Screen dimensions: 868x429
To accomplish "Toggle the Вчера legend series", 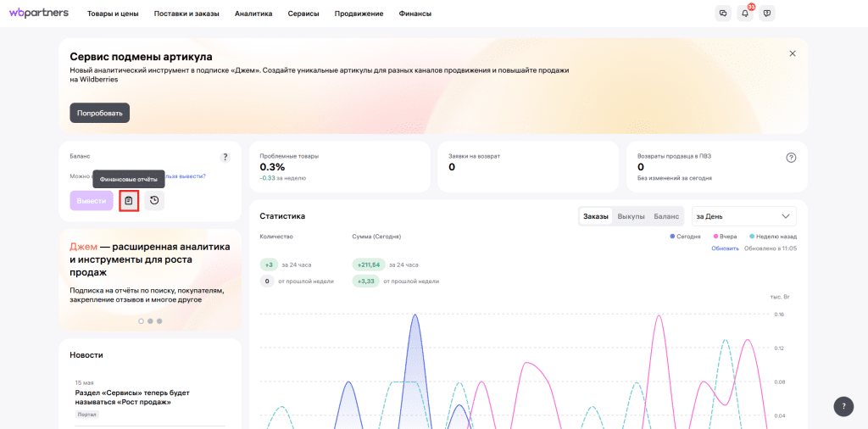I will tap(726, 237).
